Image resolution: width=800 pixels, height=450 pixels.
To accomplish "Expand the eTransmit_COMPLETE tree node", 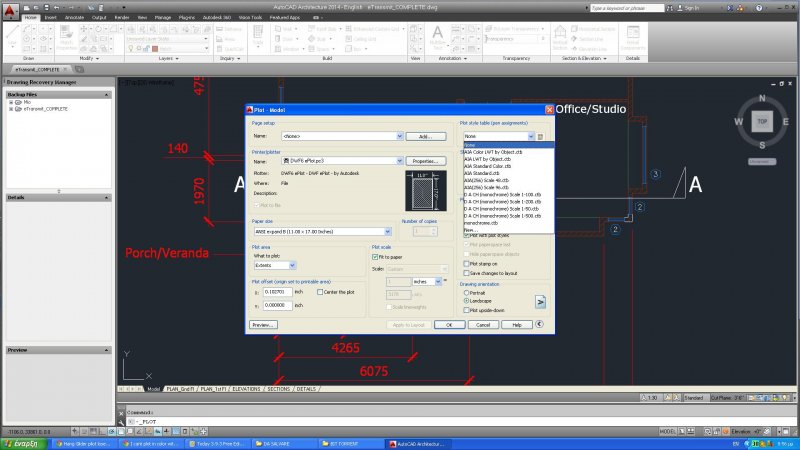I will (11, 109).
